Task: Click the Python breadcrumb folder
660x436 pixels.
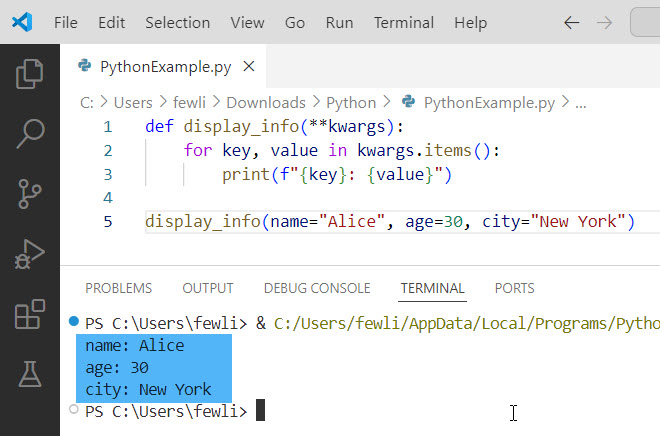Action: (x=351, y=103)
